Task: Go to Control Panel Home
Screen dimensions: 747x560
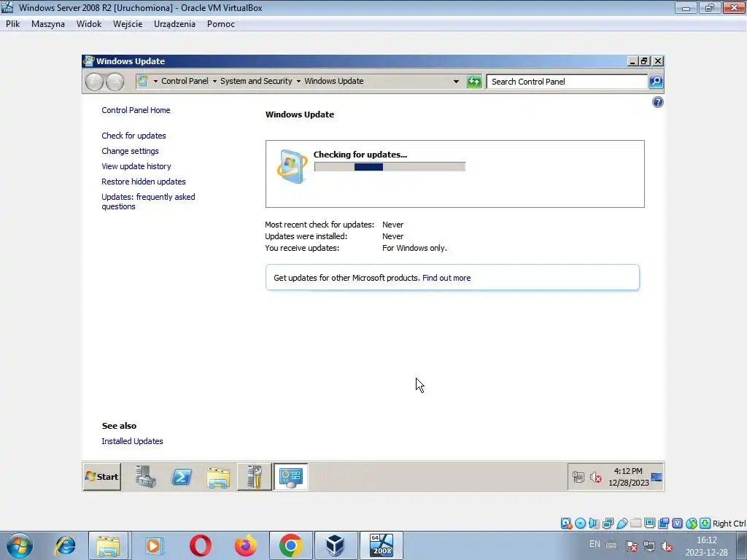Action: pyautogui.click(x=136, y=110)
